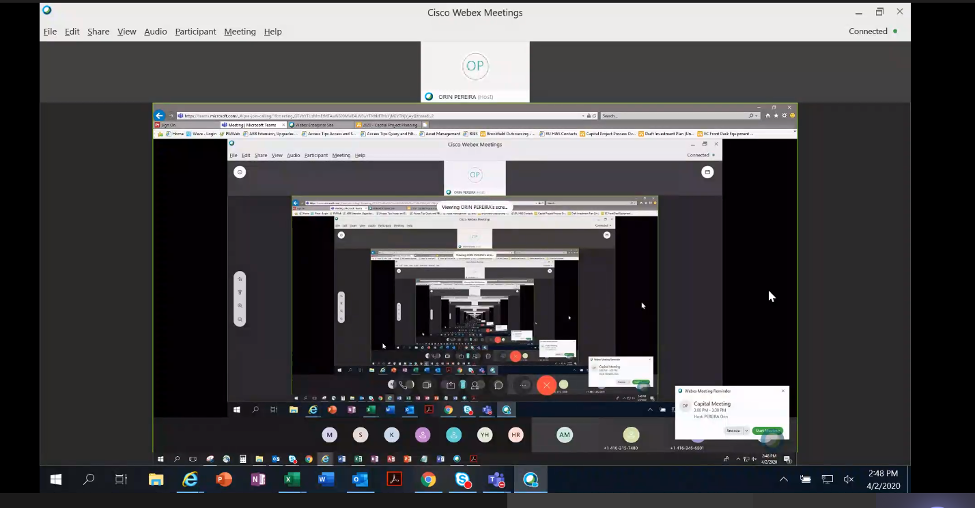This screenshot has width=977, height=508.
Task: Click the Connected status indicator
Action: [x=872, y=31]
